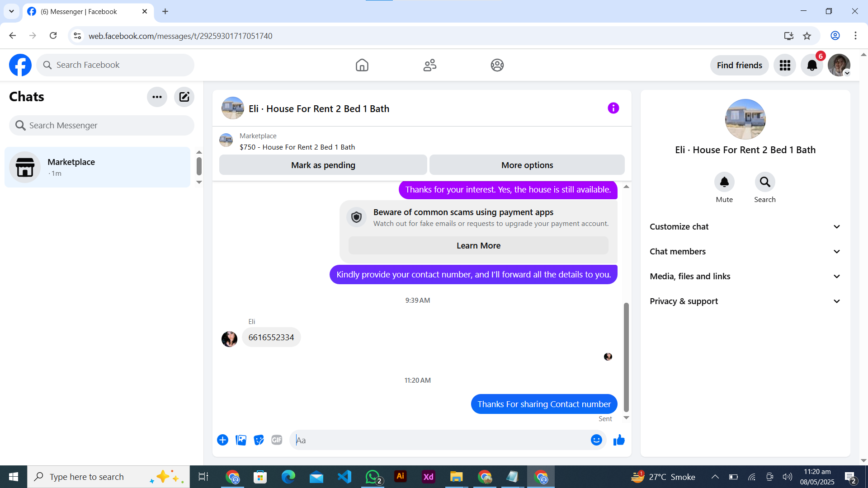Bookmark this page with the star icon

807,36
